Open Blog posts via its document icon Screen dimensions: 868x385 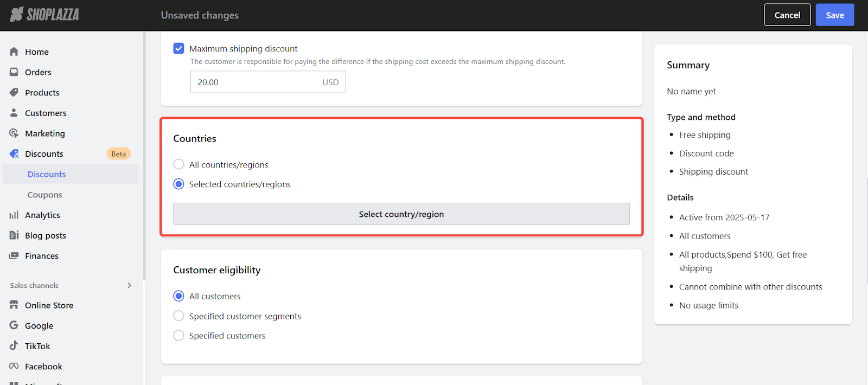point(14,235)
